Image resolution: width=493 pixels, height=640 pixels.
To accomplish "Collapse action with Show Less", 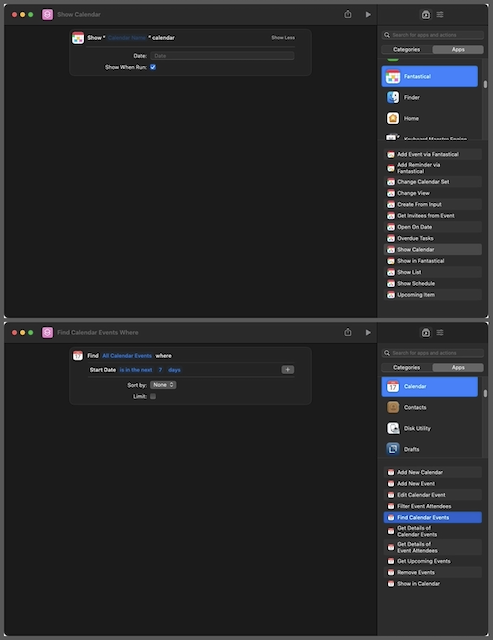I will tap(283, 38).
